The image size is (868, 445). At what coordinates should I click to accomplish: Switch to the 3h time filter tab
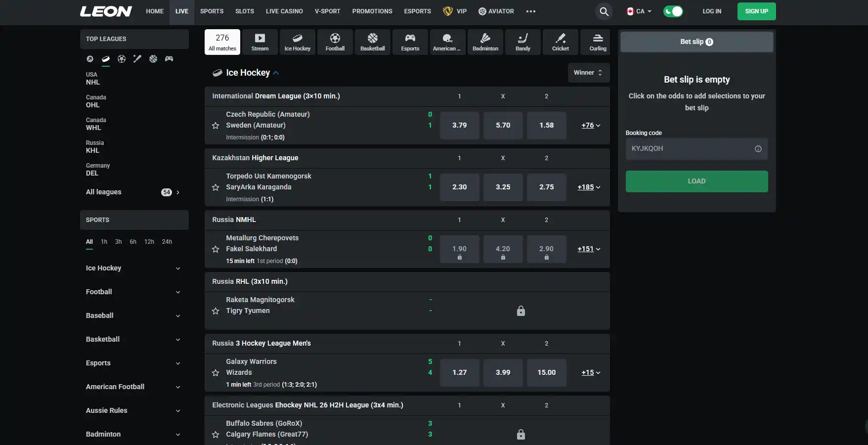pyautogui.click(x=119, y=242)
